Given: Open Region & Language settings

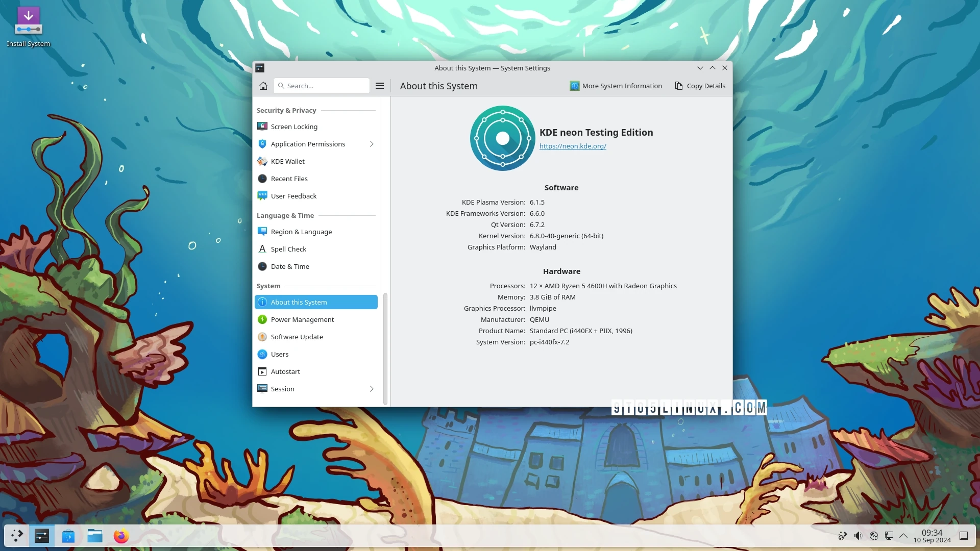Looking at the screenshot, I should click(x=316, y=232).
